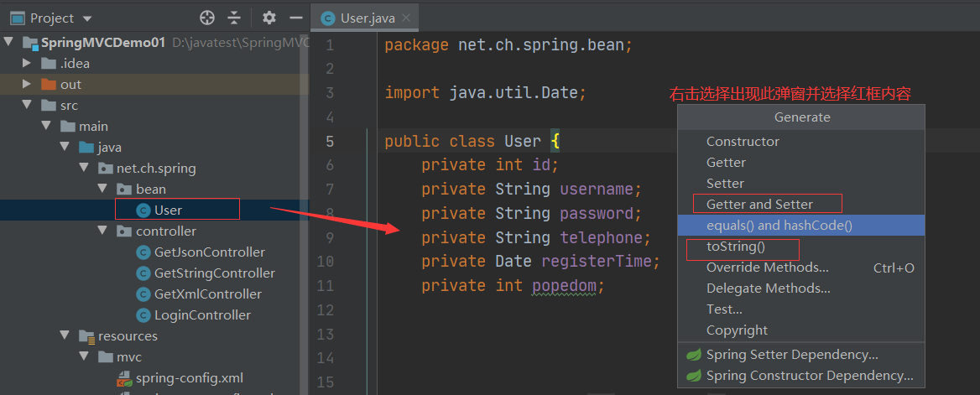Screen dimensions: 980x395
Task: Open the Project view dropdown
Action: 87,18
